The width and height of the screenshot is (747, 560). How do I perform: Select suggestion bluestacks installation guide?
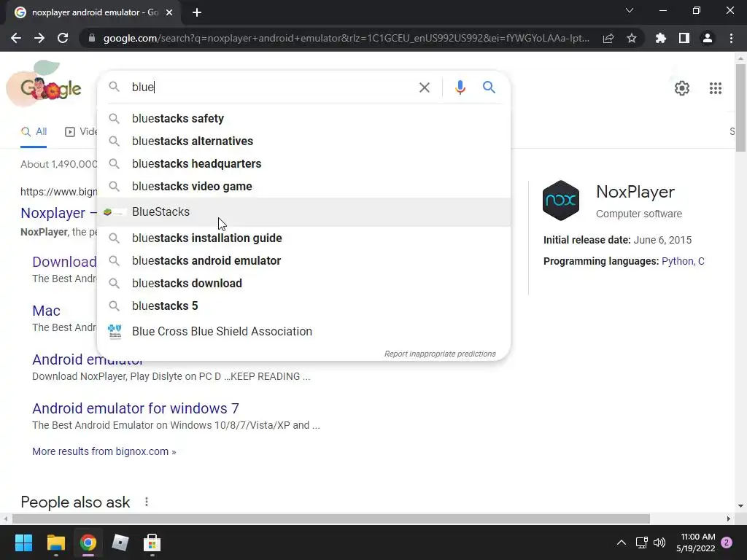(x=303, y=238)
